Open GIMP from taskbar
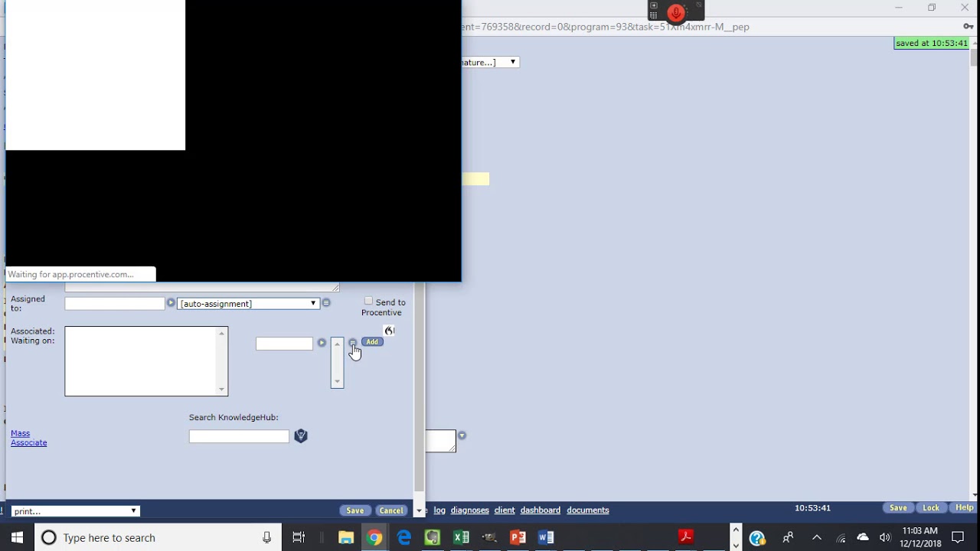Image resolution: width=980 pixels, height=551 pixels. (489, 537)
